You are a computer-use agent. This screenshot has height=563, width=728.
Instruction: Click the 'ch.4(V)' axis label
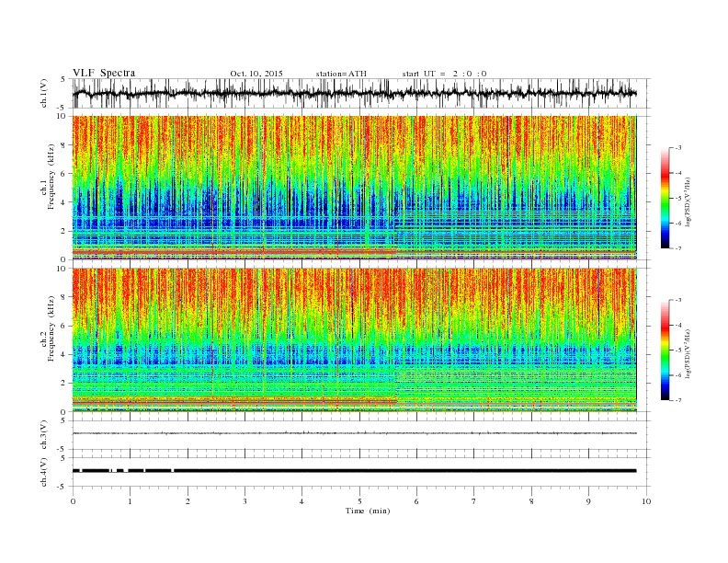44,472
